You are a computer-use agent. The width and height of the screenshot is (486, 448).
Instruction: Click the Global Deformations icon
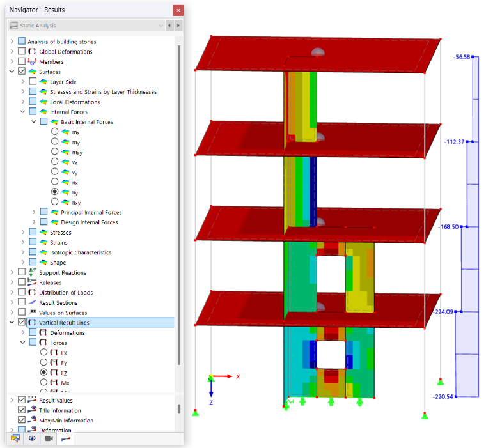(32, 51)
